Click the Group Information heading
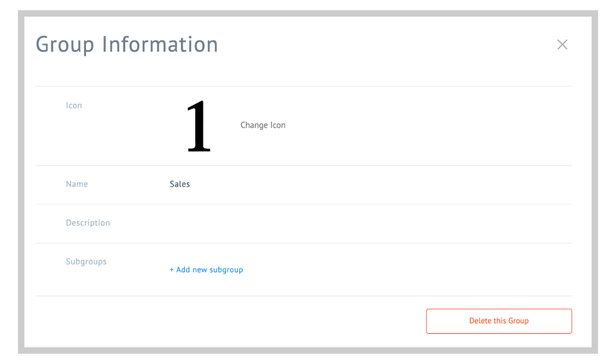This screenshot has height=364, width=616. 126,45
